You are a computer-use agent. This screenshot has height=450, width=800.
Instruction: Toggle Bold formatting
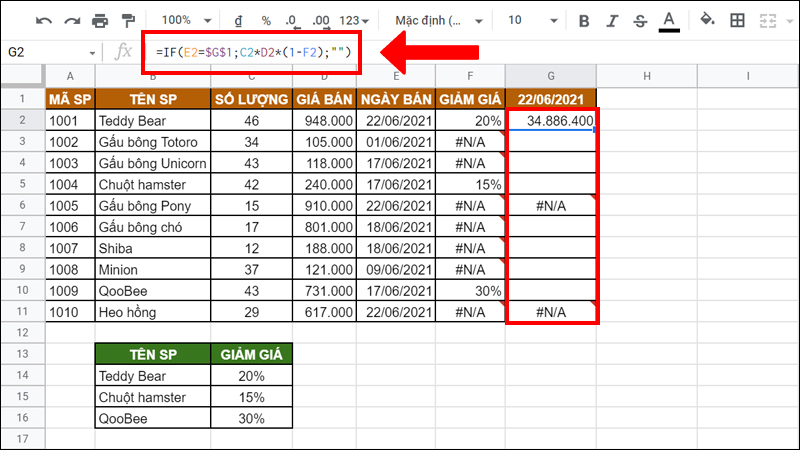pos(584,21)
